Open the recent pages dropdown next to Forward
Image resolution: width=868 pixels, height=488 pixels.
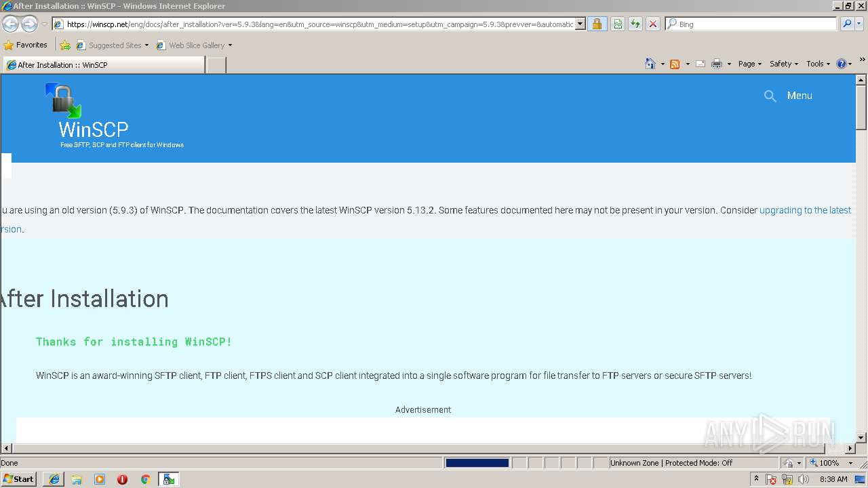click(44, 24)
